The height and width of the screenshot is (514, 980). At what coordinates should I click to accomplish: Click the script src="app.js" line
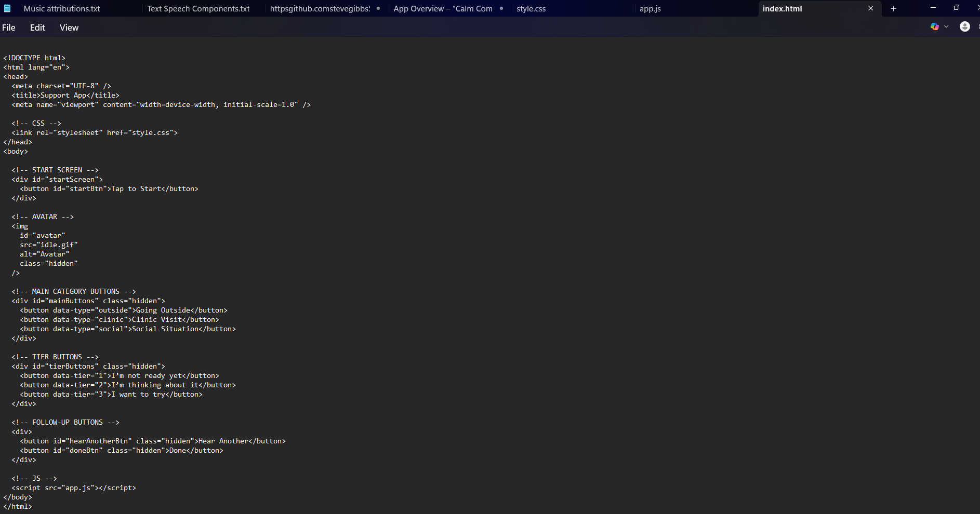tap(74, 488)
